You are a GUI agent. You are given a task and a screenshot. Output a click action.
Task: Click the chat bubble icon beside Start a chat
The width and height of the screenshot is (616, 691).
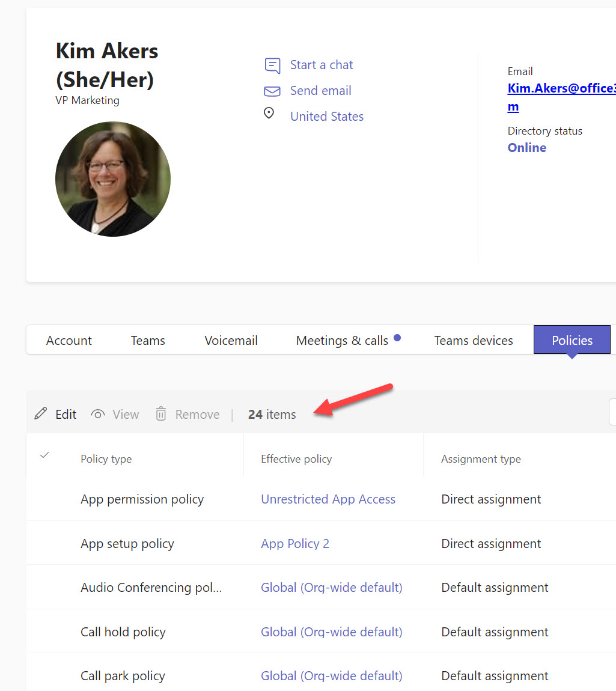click(x=272, y=65)
